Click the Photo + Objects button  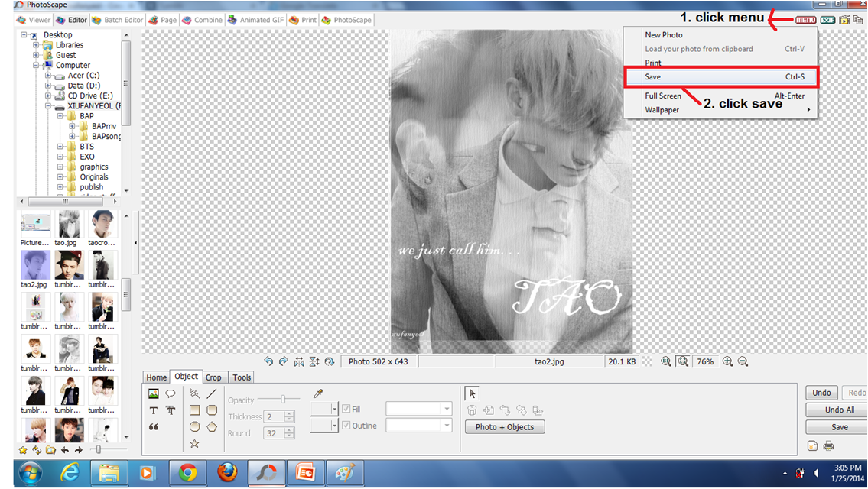click(x=504, y=427)
